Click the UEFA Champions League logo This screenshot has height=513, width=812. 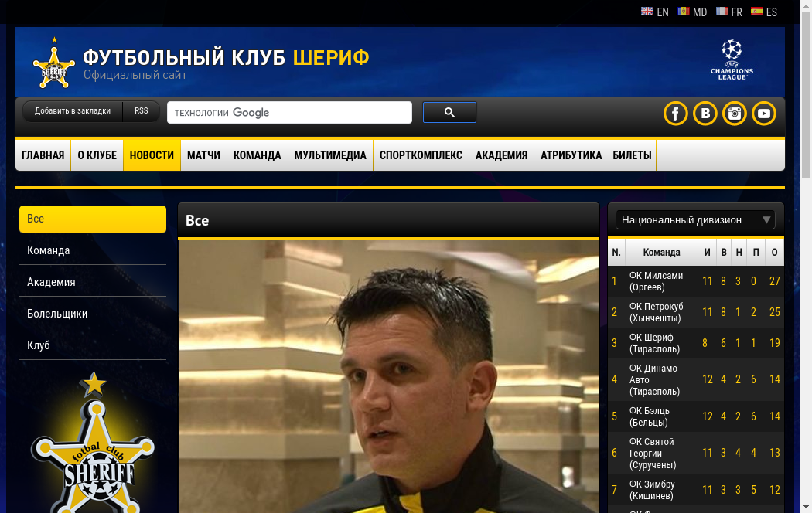[x=732, y=60]
